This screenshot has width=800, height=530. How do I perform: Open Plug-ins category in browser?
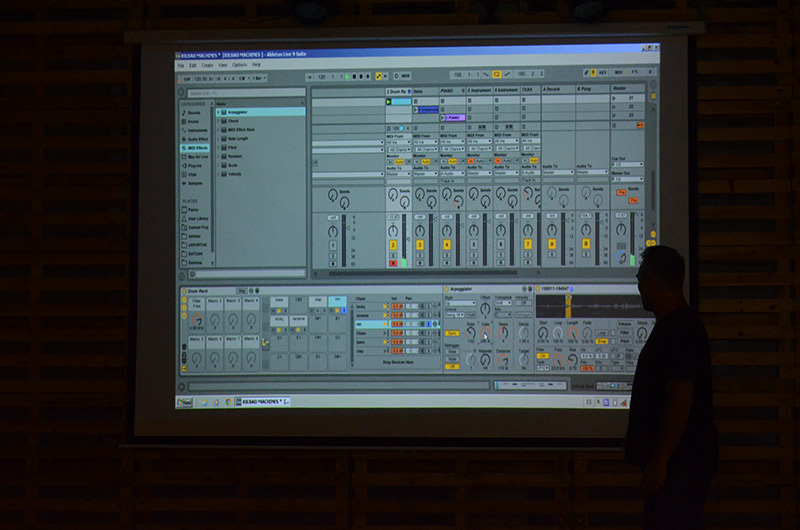193,165
